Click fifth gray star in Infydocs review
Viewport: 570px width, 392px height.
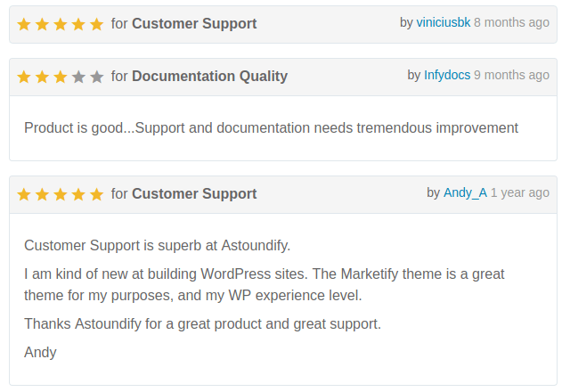pos(97,77)
